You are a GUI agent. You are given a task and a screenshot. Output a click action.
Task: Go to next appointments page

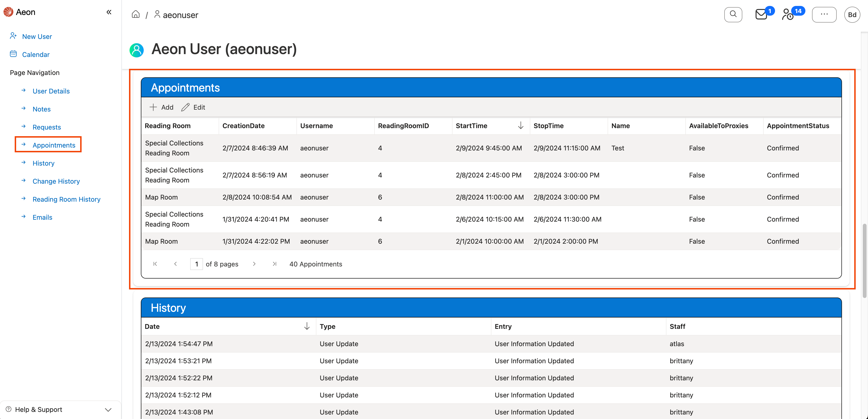(x=254, y=264)
